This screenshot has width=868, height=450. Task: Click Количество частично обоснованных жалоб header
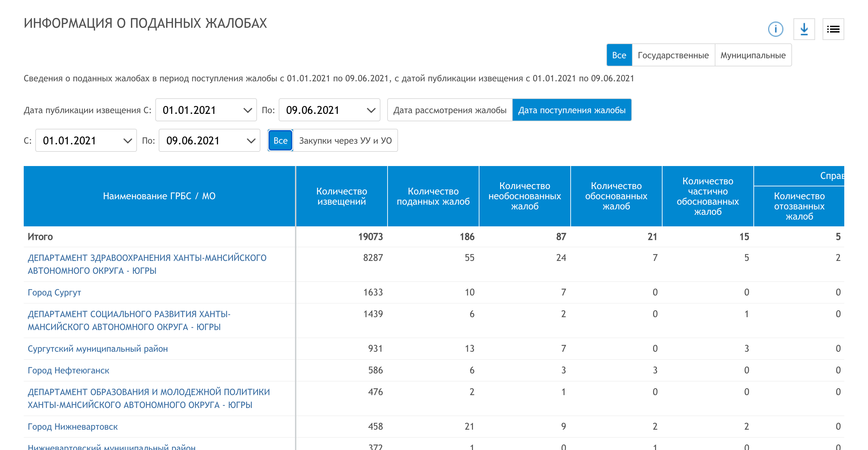click(708, 196)
